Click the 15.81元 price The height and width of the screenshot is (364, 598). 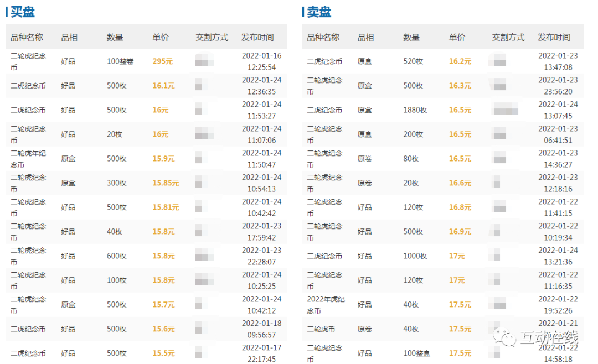pos(166,207)
